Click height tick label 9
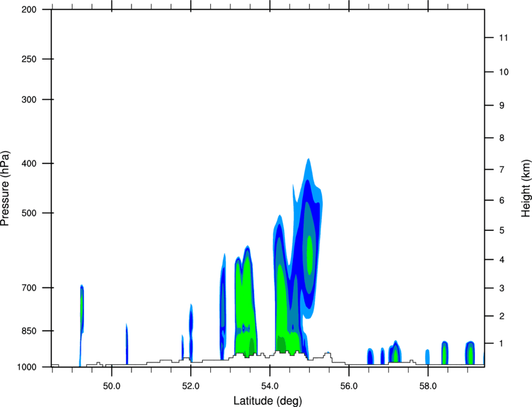Image resolution: width=532 pixels, height=407 pixels. click(502, 106)
